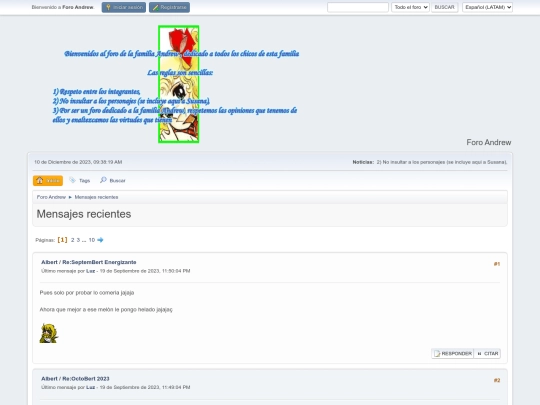Open the 'Todo el foro' search scope dropdown
This screenshot has width=540, height=405.
pos(411,7)
